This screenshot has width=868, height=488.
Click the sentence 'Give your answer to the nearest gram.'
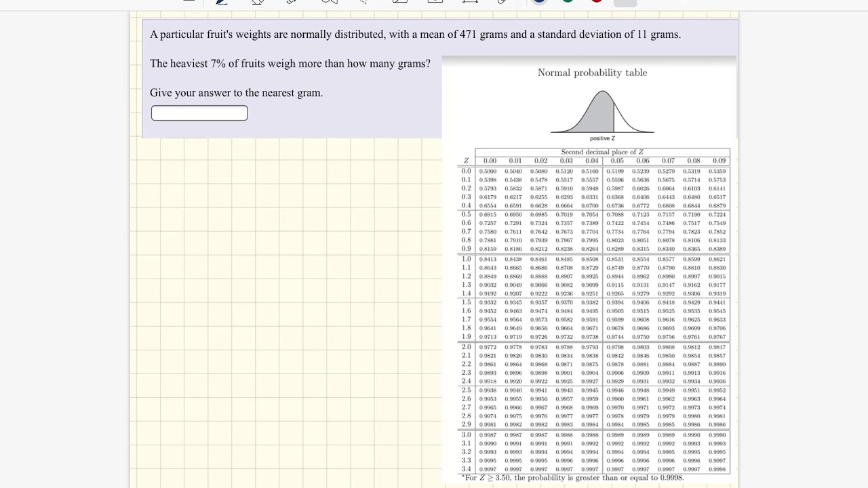[237, 93]
